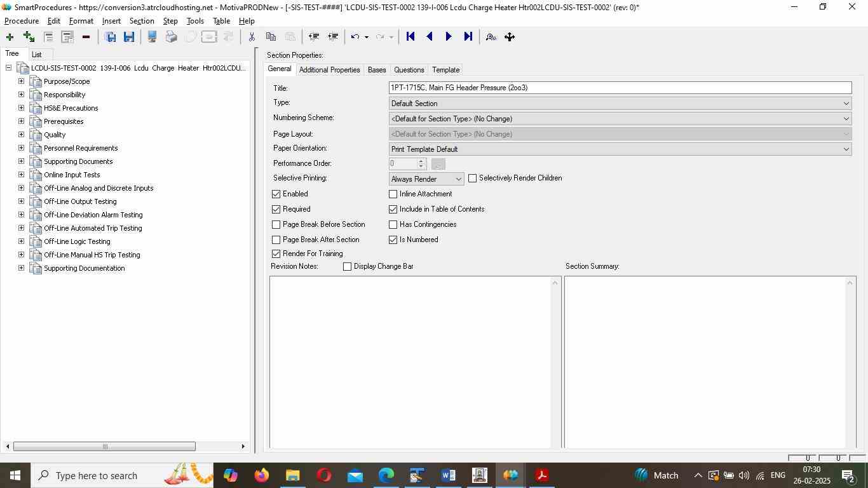868x488 pixels.
Task: Click the Find binoculars icon
Action: [491, 37]
